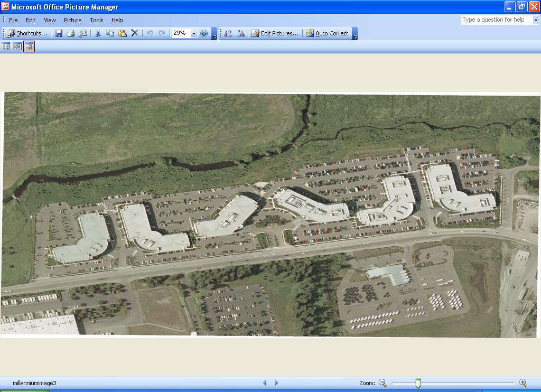Switch to Thumbnail view
Screen dimensions: 541x392
[6, 46]
